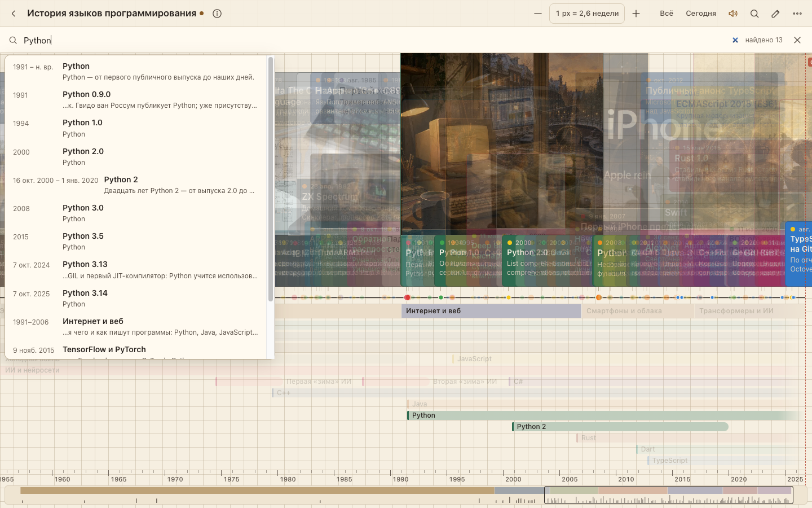Image resolution: width=812 pixels, height=508 pixels.
Task: Select search result Python 2.0
Action: (136, 156)
